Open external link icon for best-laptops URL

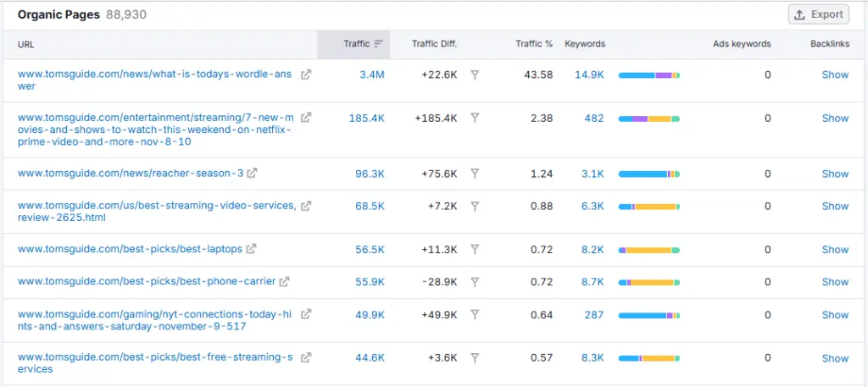[x=251, y=249]
